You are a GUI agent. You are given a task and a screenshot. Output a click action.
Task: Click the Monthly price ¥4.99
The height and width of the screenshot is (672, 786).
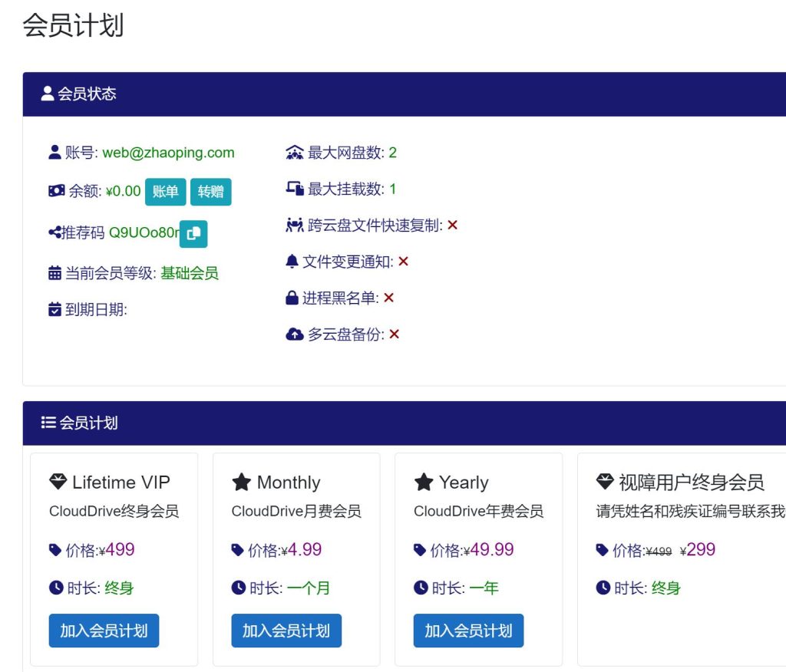pyautogui.click(x=301, y=550)
